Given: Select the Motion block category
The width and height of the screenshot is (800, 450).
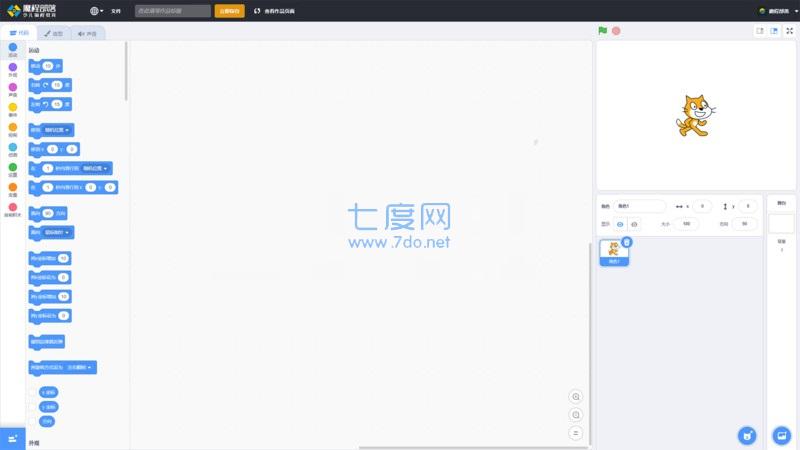Looking at the screenshot, I should 13,50.
